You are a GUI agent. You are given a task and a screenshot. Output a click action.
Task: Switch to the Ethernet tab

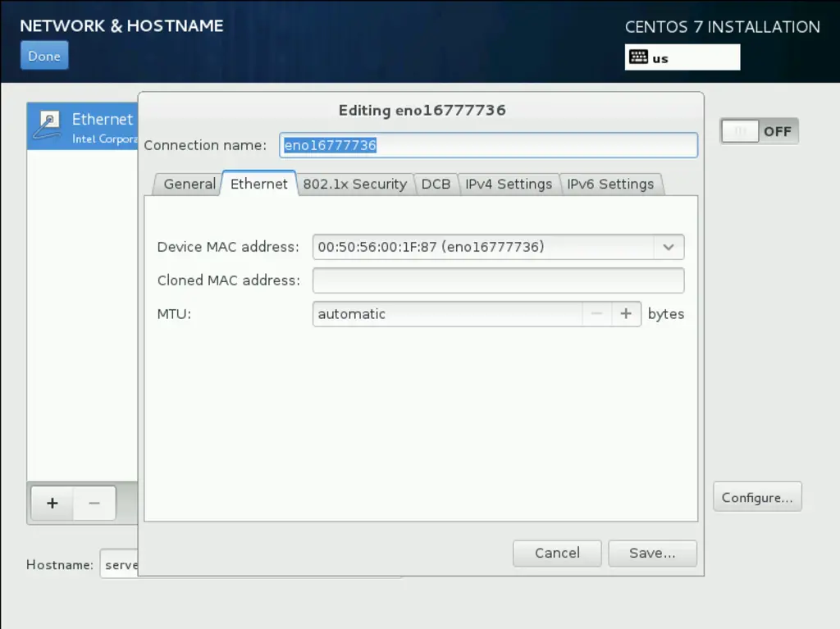click(259, 184)
